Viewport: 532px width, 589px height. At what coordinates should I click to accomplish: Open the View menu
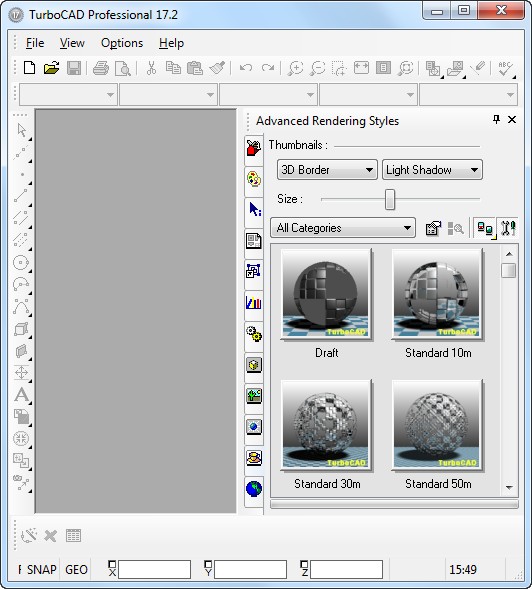(x=72, y=43)
